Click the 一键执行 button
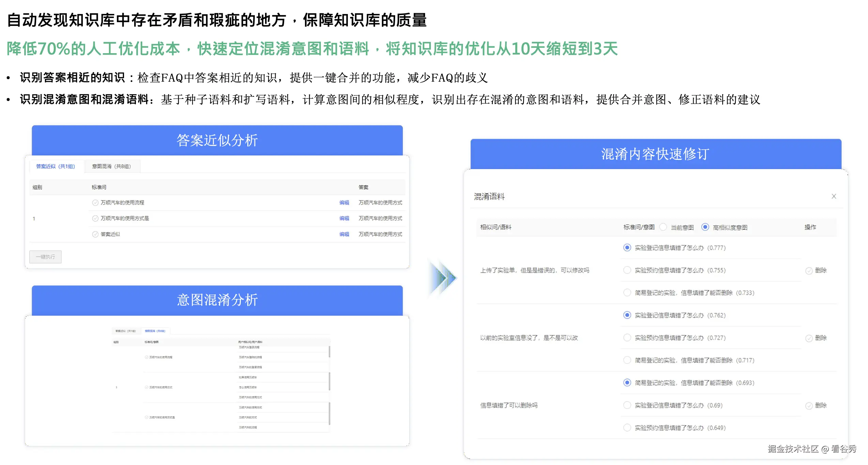This screenshot has width=868, height=465. tap(45, 257)
